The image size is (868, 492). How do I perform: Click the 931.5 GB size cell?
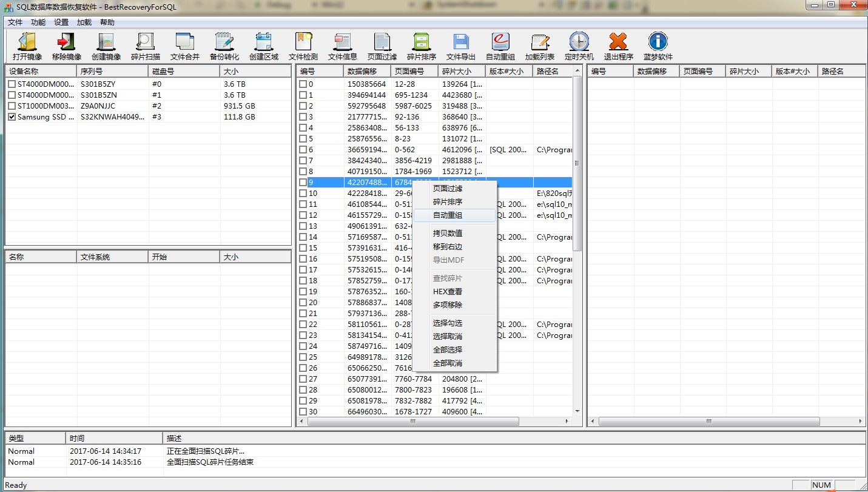point(240,106)
